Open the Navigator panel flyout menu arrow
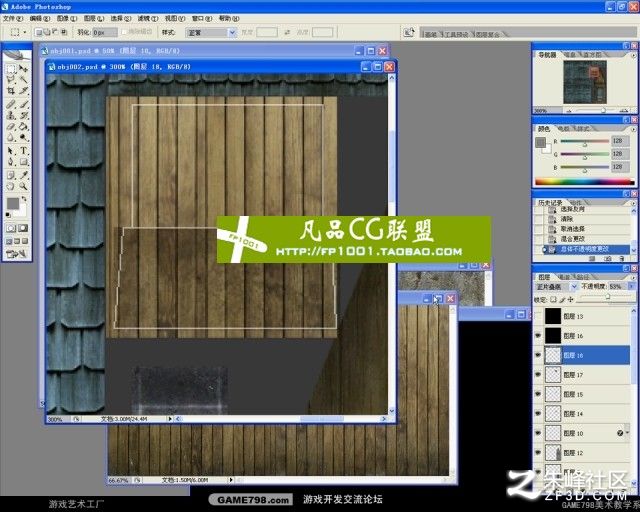This screenshot has width=640, height=512. pos(633,55)
